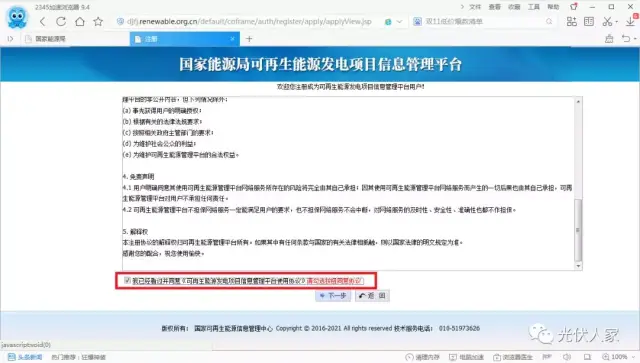Screen dimensions: 640x363
Task: Toggle the page sound speaker icon
Action: point(567,357)
